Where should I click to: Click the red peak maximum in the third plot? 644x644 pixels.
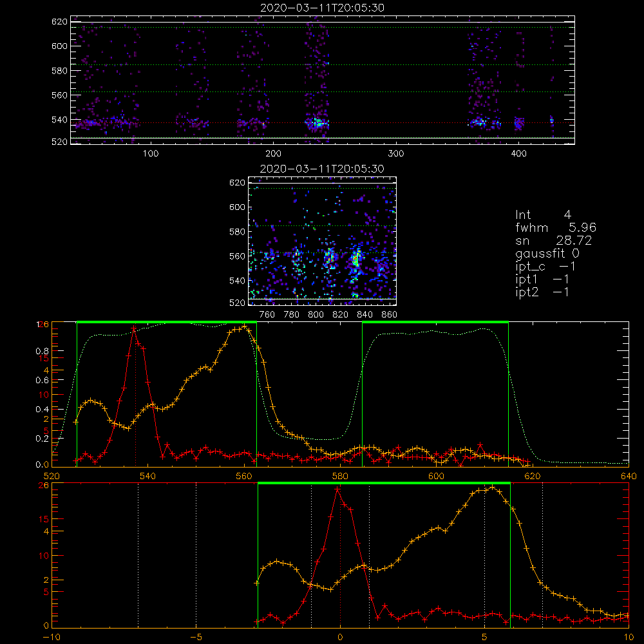point(134,328)
